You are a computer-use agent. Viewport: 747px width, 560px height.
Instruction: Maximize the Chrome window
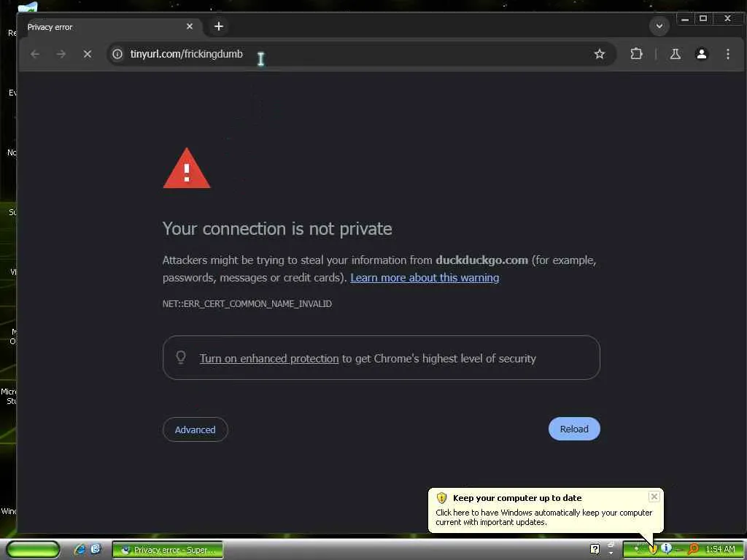click(x=703, y=19)
